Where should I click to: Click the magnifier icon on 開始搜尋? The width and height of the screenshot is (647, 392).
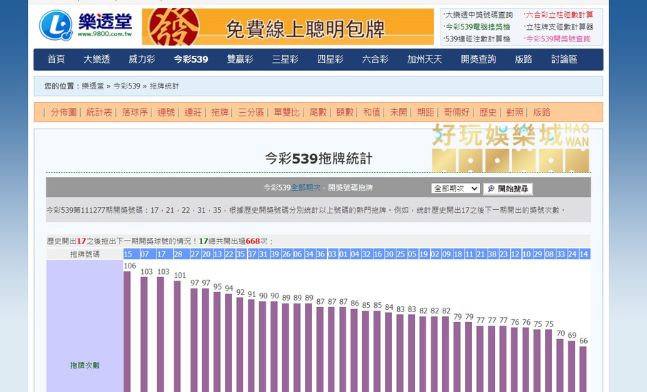[491, 189]
